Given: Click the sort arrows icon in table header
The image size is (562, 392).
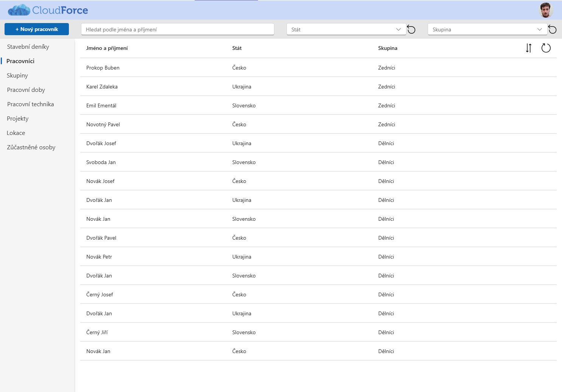Looking at the screenshot, I should pyautogui.click(x=529, y=48).
